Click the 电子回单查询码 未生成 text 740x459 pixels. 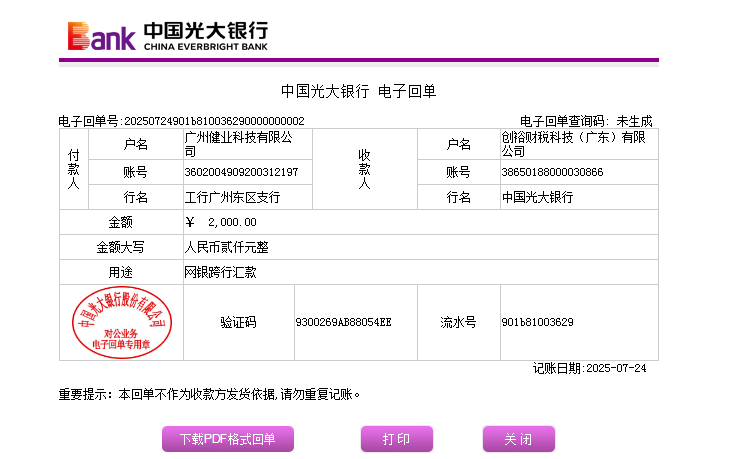point(585,121)
